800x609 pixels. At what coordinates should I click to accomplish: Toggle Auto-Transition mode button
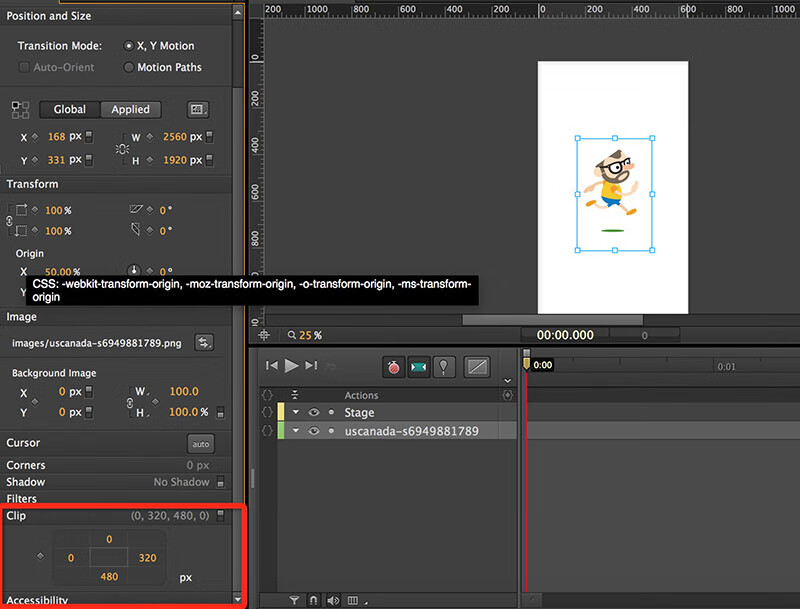click(x=418, y=367)
